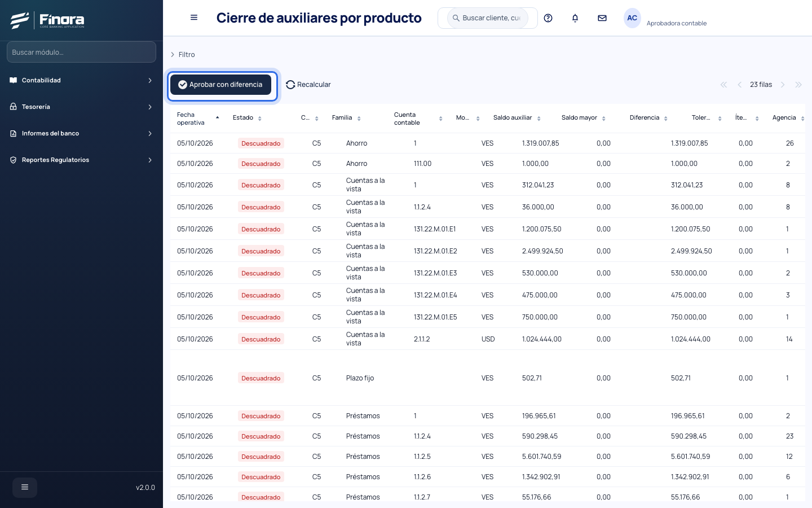Focus the Buscar cliente search field
This screenshot has height=508, width=812.
(488, 18)
